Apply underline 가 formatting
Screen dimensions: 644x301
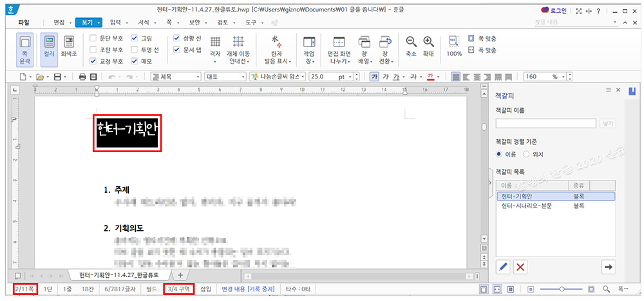tap(396, 77)
